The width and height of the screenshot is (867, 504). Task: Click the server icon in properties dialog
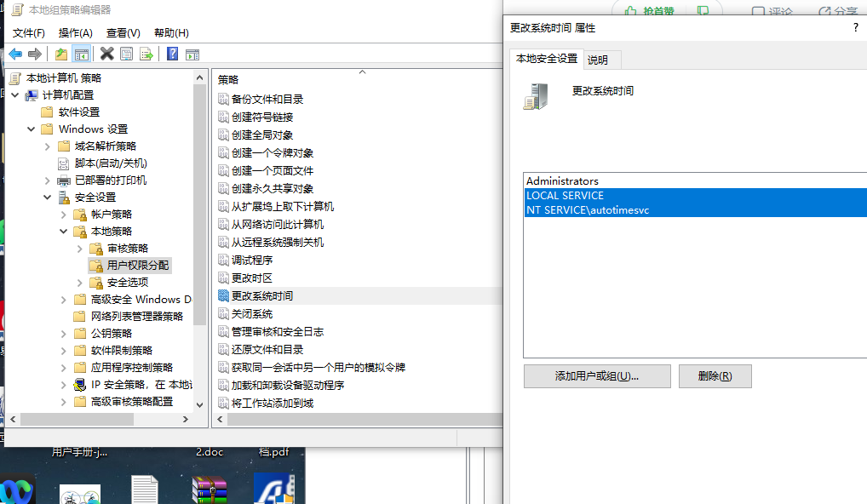coord(536,97)
